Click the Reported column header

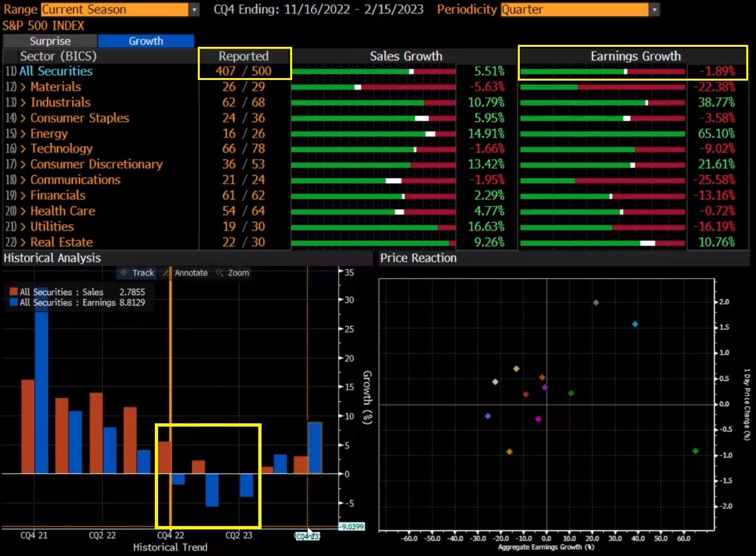[243, 57]
